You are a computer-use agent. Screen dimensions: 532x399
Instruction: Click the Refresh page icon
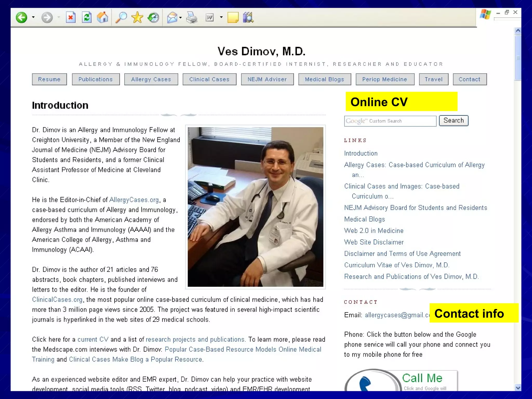click(87, 17)
